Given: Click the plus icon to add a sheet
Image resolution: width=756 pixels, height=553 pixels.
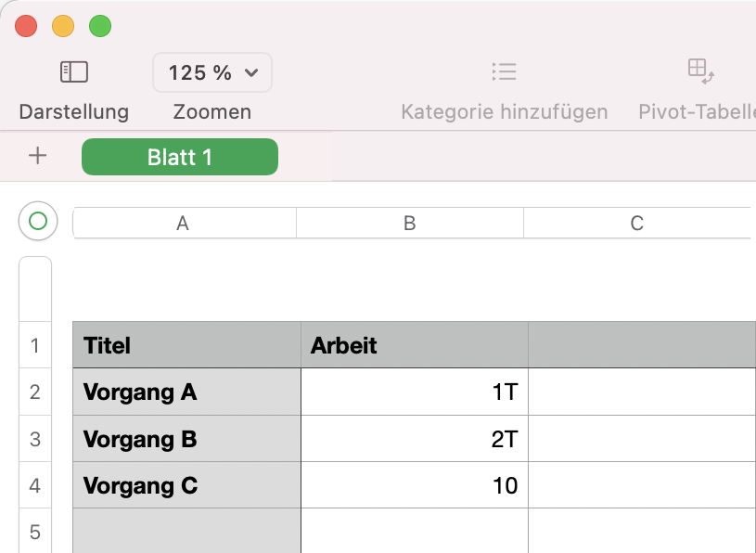Looking at the screenshot, I should point(36,156).
